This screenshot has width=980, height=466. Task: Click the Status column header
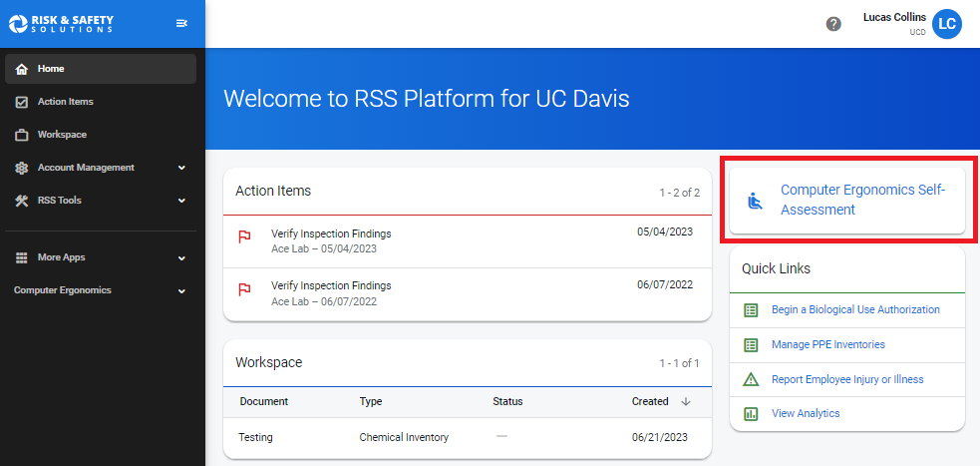[x=507, y=401]
